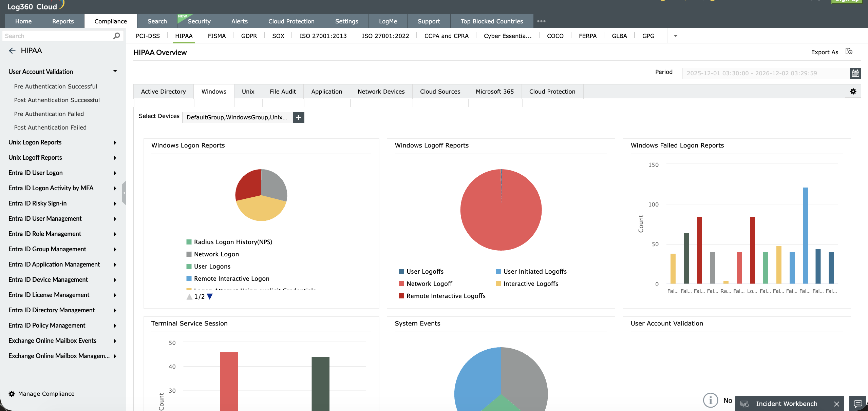Viewport: 868px width, 411px height.
Task: Click the search magnifier in the sidebar
Action: [x=116, y=35]
